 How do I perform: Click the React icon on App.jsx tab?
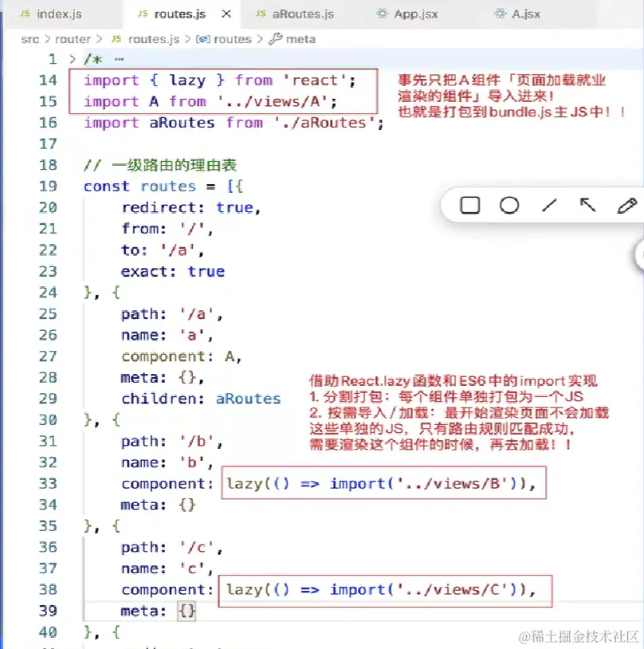pos(383,14)
